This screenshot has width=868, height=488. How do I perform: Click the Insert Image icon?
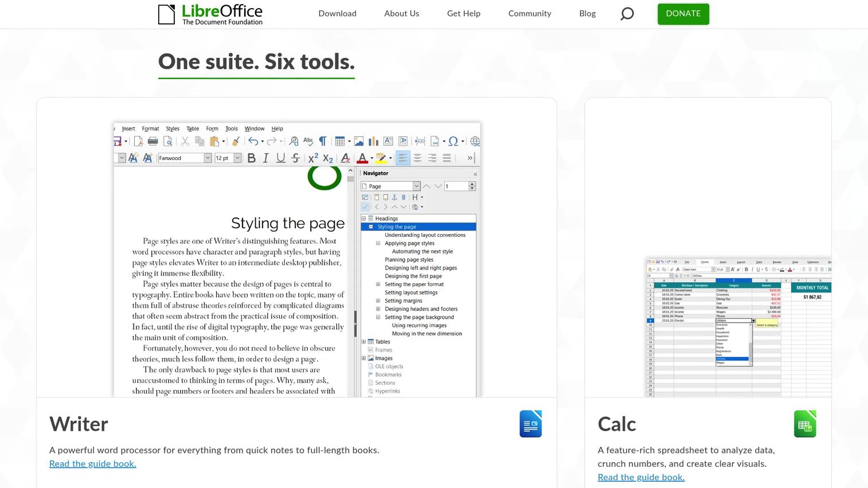point(359,141)
